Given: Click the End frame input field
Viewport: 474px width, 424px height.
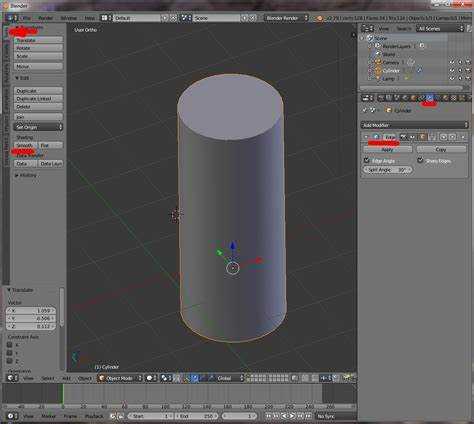Looking at the screenshot, I should click(197, 416).
